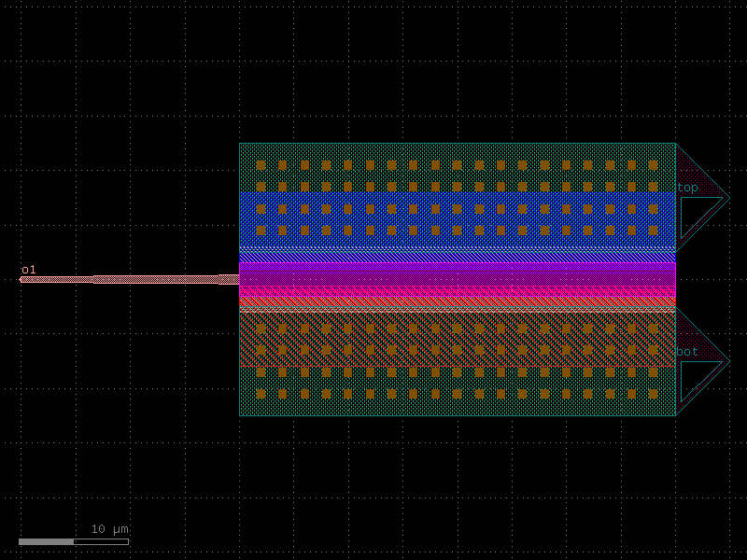Click the "bot" port label
The height and width of the screenshot is (560, 747).
(x=687, y=352)
